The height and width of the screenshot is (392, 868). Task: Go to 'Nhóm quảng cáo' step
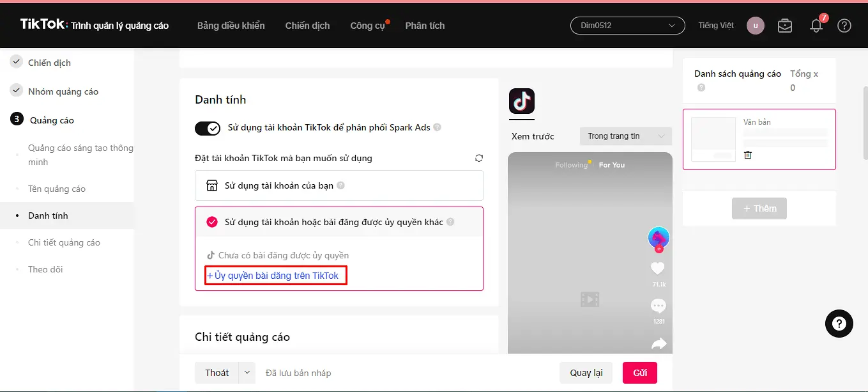click(x=63, y=91)
